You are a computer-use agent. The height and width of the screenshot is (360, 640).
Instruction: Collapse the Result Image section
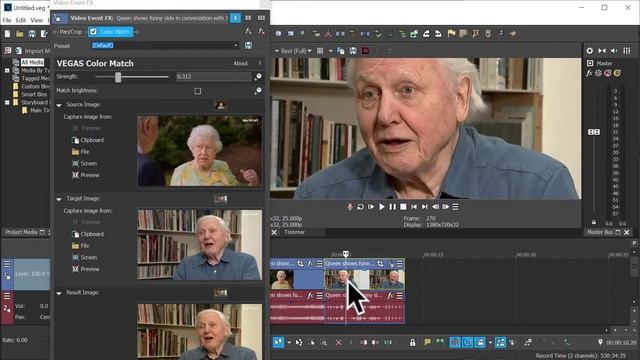[59, 293]
